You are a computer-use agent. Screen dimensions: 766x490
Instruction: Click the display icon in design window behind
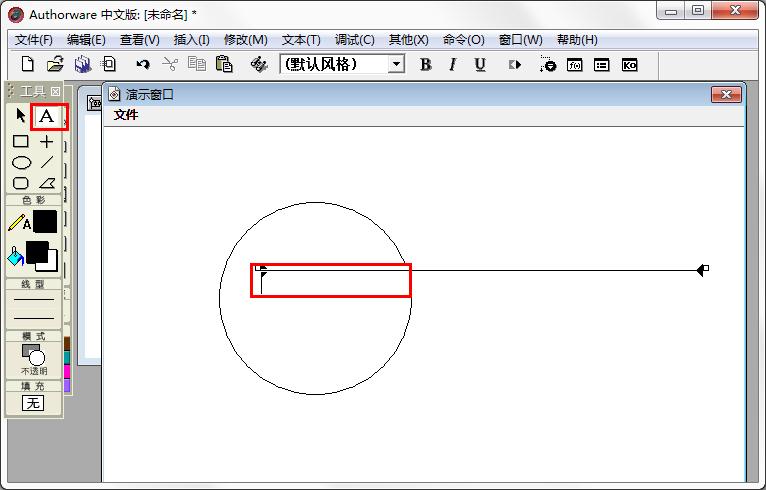pos(94,103)
